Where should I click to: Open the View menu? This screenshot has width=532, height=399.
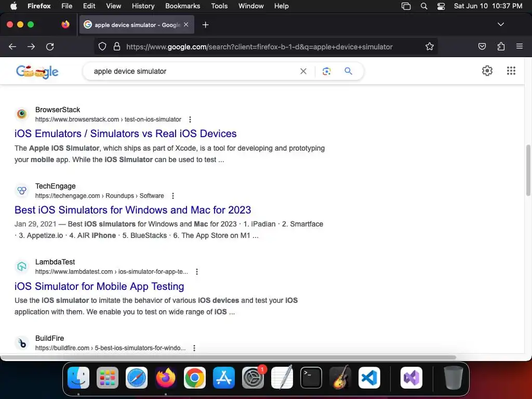point(113,6)
